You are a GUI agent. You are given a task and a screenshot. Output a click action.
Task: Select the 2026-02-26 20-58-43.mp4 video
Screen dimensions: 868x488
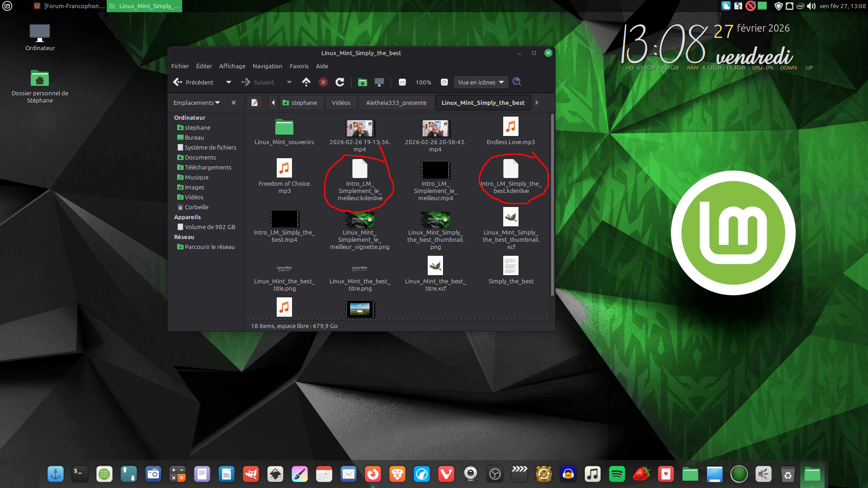point(435,136)
